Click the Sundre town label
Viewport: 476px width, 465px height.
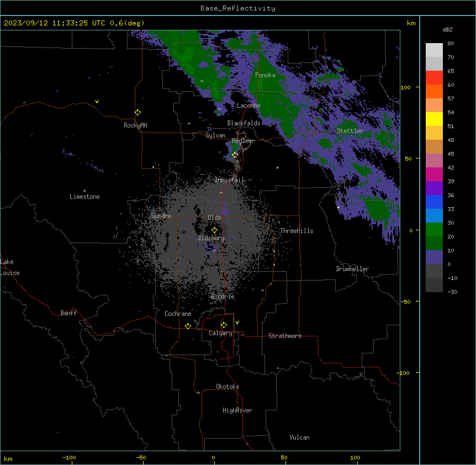pyautogui.click(x=161, y=216)
